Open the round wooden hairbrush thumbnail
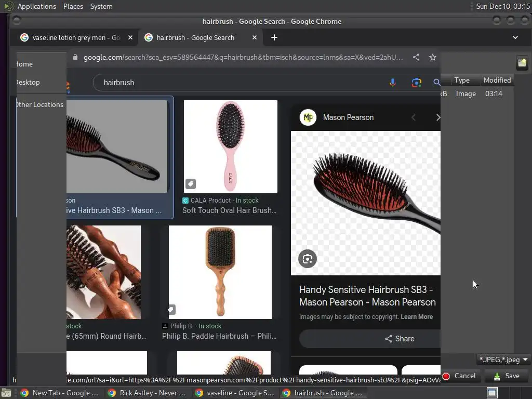Image resolution: width=532 pixels, height=399 pixels. pos(103,272)
